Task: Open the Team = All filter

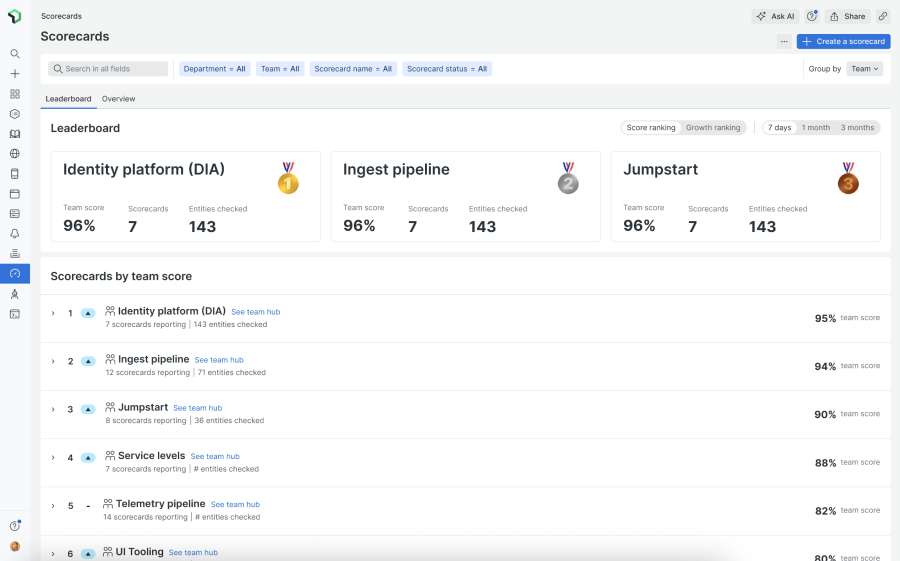Action: tap(280, 69)
